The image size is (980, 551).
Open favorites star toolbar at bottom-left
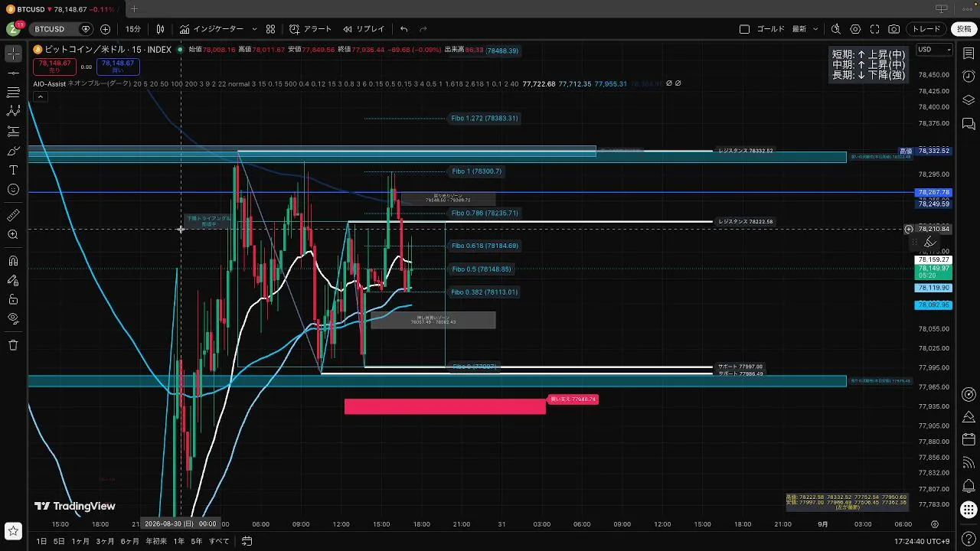click(x=13, y=531)
